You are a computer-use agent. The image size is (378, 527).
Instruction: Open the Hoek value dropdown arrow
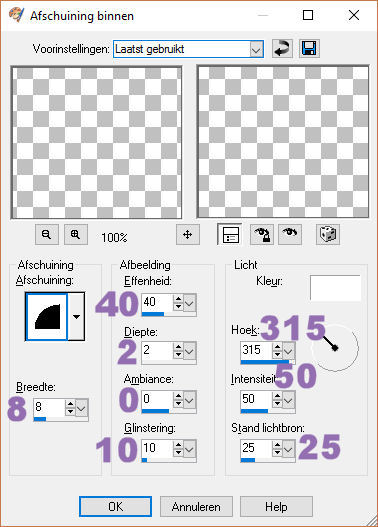tap(288, 351)
